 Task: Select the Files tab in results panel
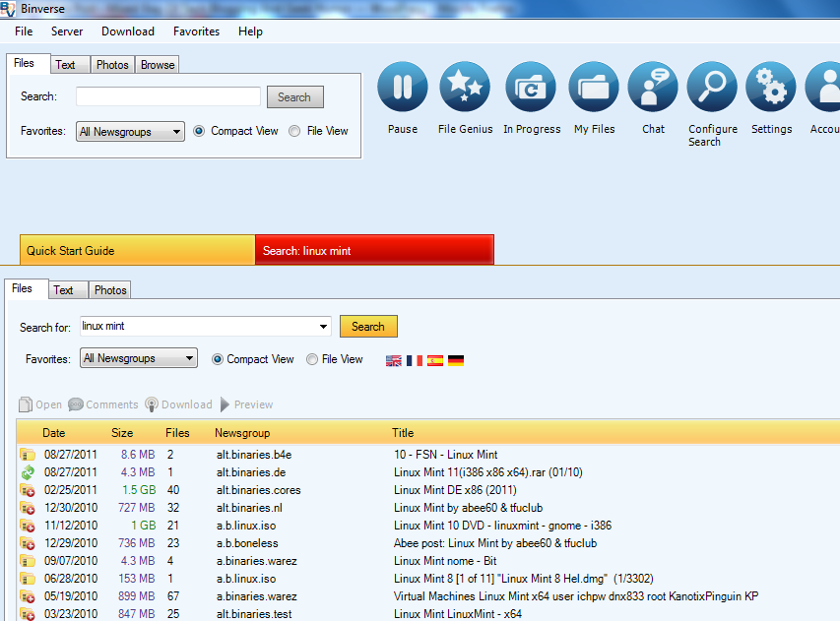[27, 288]
